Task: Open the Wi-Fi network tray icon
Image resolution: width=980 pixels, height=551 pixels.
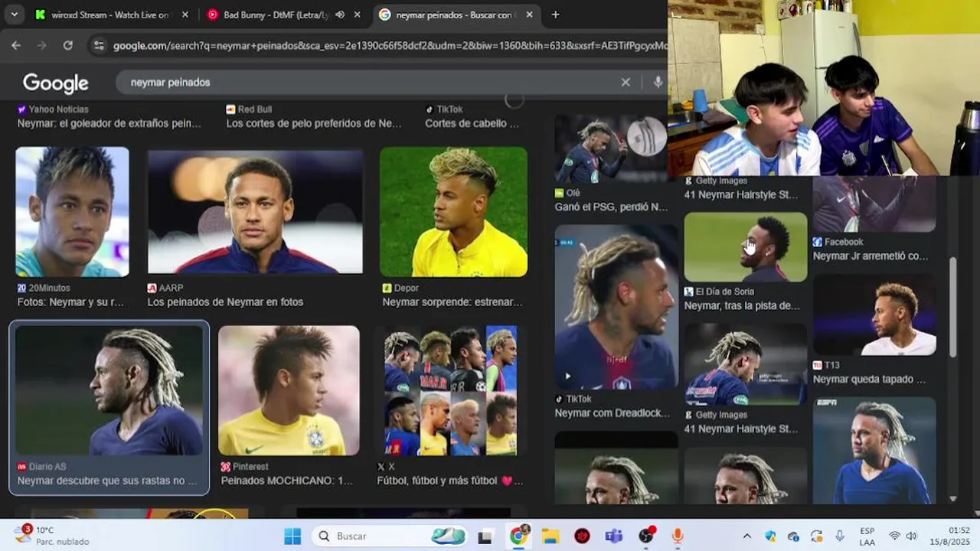Action: (894, 536)
